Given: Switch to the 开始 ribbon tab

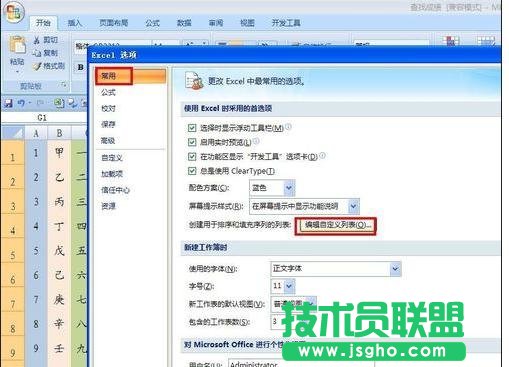Looking at the screenshot, I should coord(43,23).
